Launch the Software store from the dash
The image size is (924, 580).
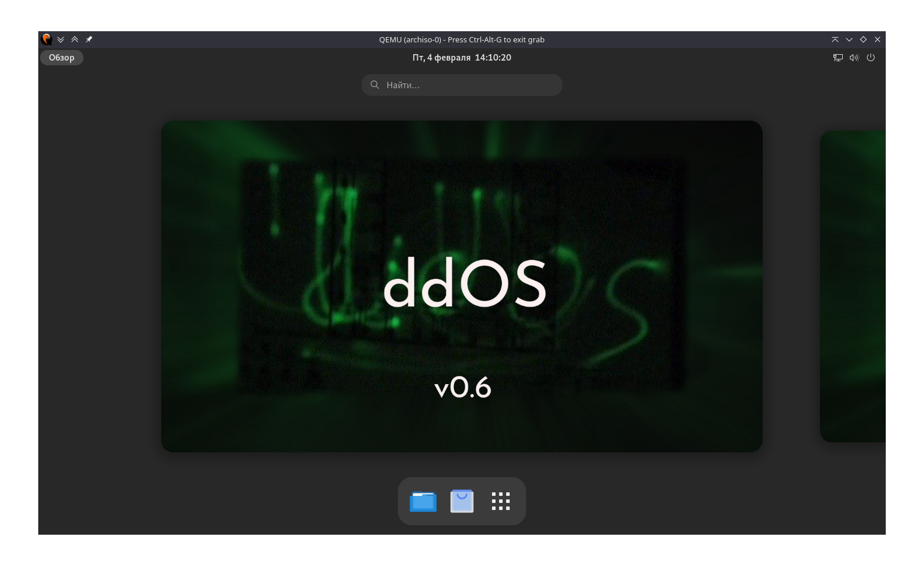[462, 501]
